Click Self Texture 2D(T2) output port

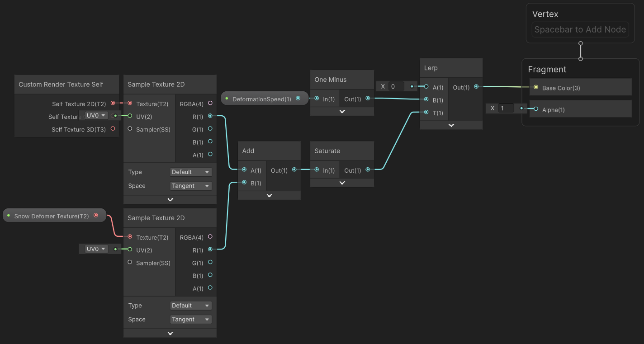(113, 103)
